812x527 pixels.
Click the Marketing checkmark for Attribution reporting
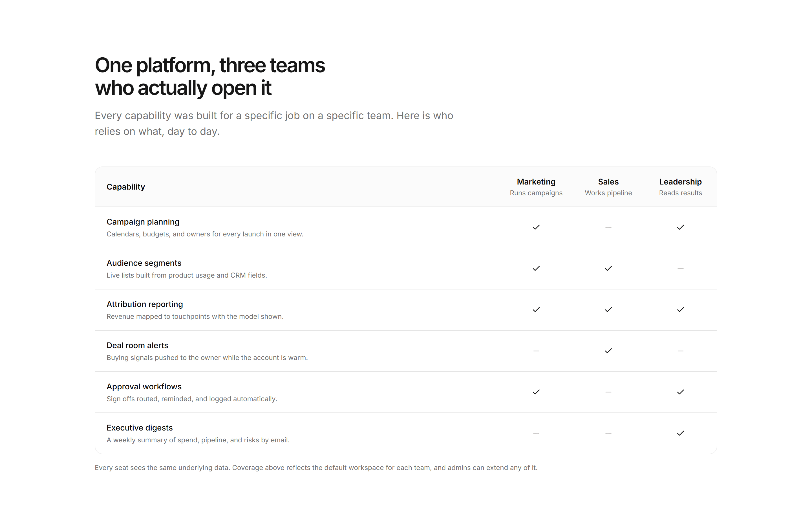click(536, 309)
